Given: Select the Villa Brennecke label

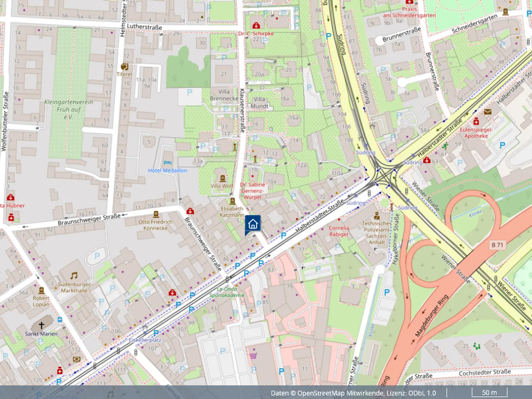Looking at the screenshot, I should click(224, 95).
